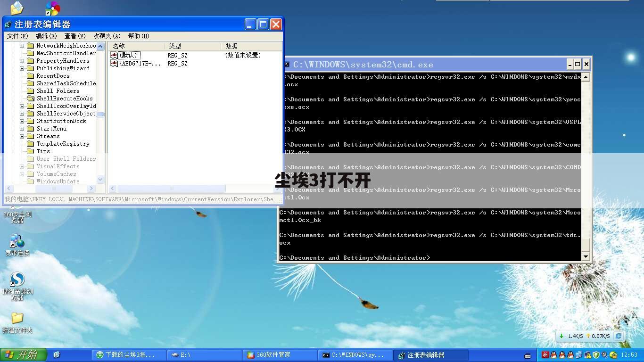The height and width of the screenshot is (362, 644).
Task: Open the 查看(V) menu
Action: [x=75, y=36]
